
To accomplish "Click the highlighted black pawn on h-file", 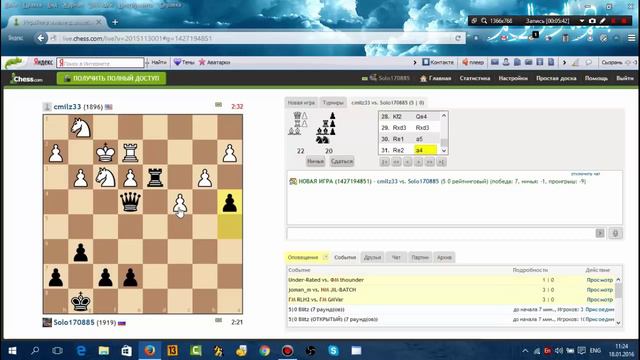I will pos(230,202).
